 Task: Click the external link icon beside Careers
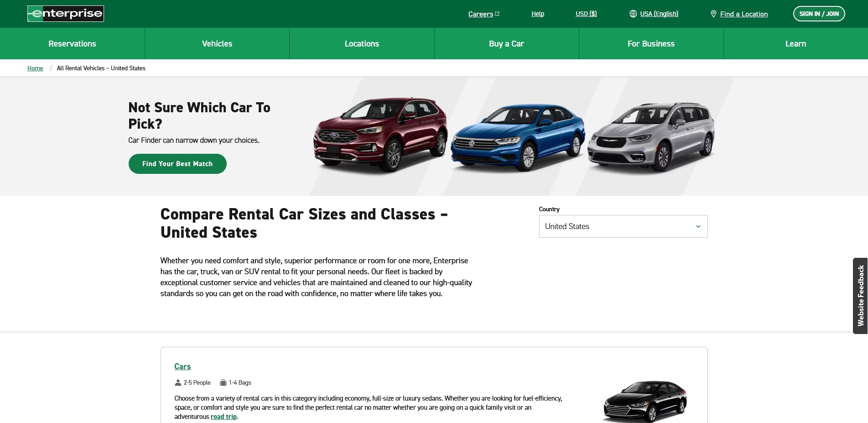coord(497,14)
